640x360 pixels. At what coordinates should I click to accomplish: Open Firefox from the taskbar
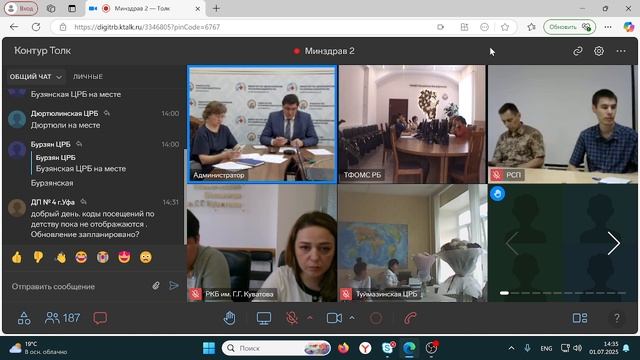(x=344, y=348)
